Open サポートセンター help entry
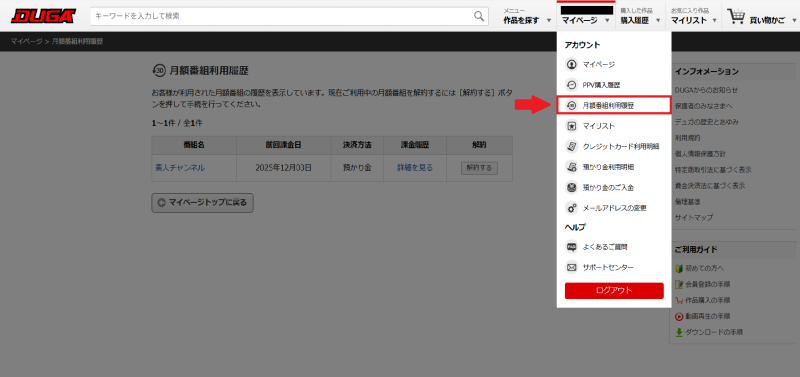 pyautogui.click(x=614, y=267)
